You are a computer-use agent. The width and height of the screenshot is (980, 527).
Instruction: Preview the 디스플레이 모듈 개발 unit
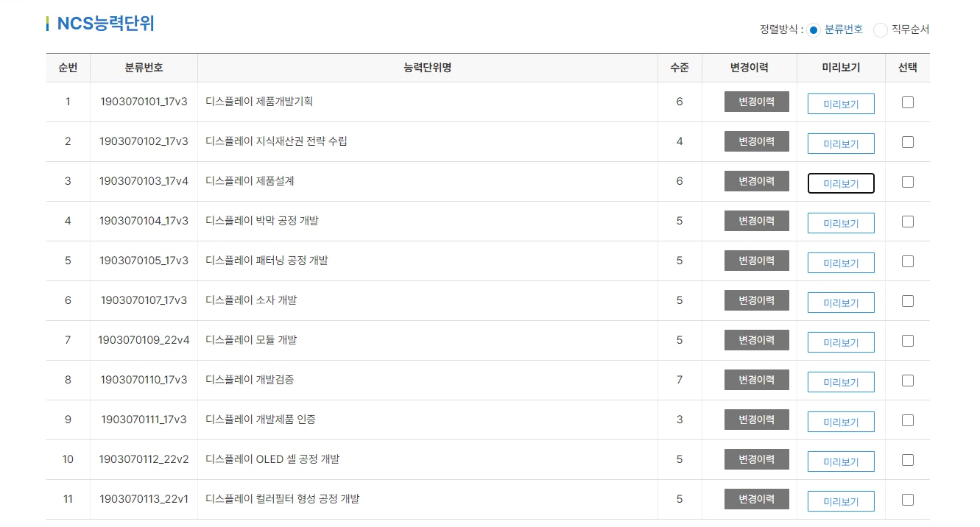tap(841, 342)
